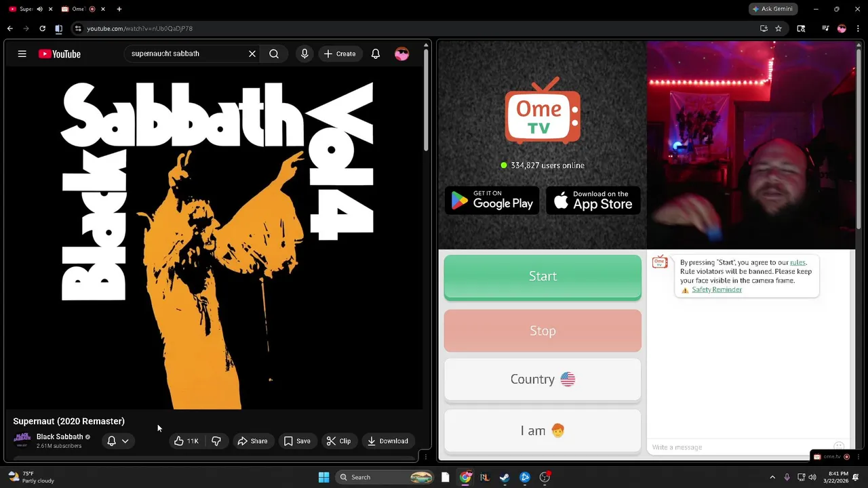Download the Supernaut video
Screen dimensions: 868x488
pyautogui.click(x=388, y=441)
